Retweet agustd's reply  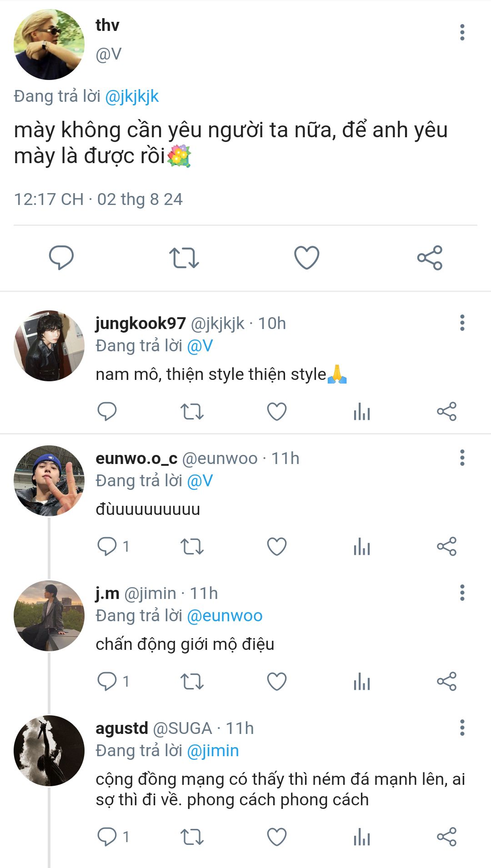click(192, 837)
